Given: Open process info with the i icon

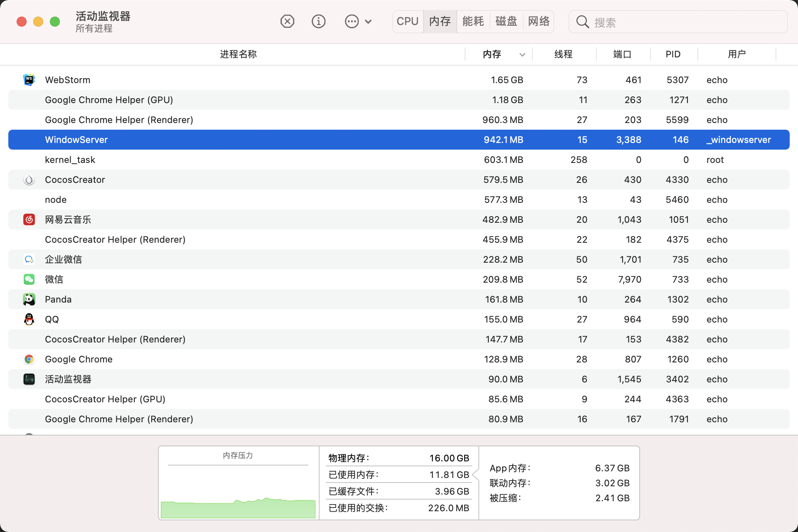Looking at the screenshot, I should click(x=318, y=21).
